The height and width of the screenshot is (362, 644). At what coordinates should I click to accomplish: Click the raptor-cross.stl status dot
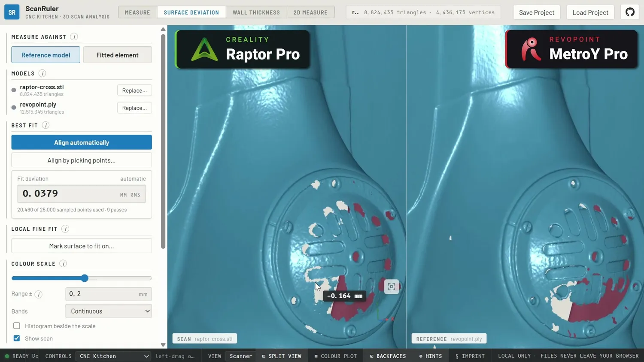click(14, 90)
